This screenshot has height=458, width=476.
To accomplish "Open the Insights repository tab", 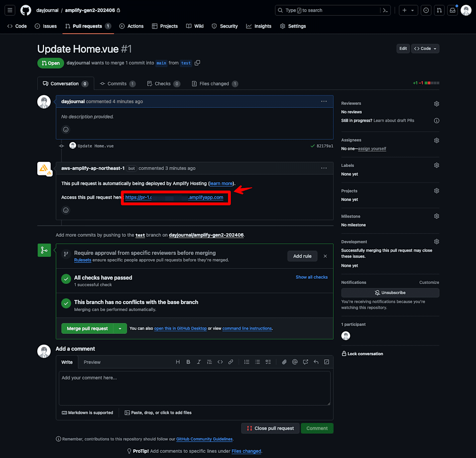I will click(x=259, y=26).
